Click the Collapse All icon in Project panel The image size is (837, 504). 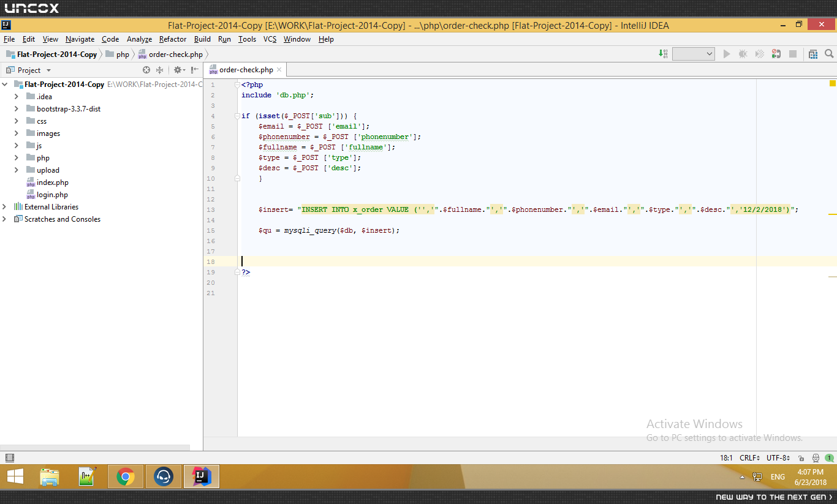[160, 70]
